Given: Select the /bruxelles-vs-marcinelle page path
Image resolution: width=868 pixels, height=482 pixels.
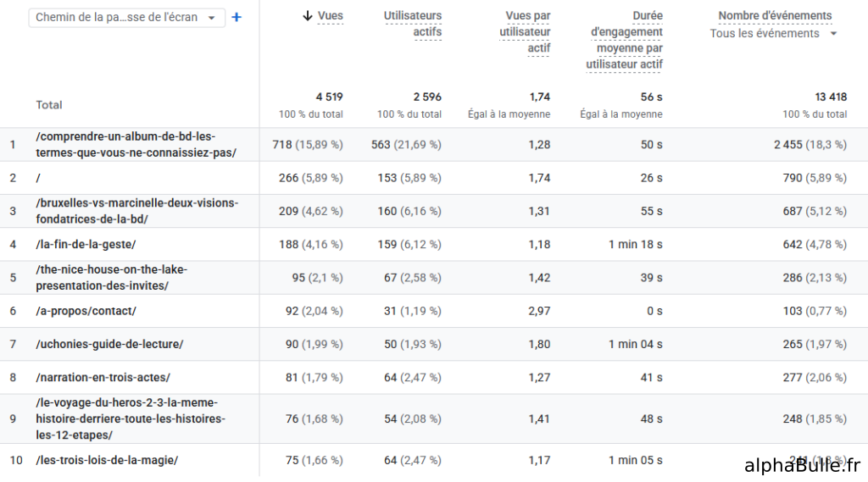Looking at the screenshot, I should 137,211.
